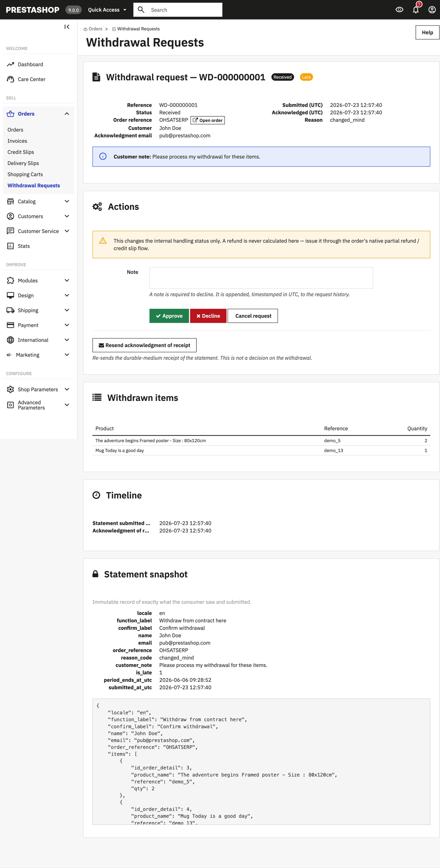The width and height of the screenshot is (440, 868).
Task: Collapse the Orders menu chevron
Action: point(67,114)
